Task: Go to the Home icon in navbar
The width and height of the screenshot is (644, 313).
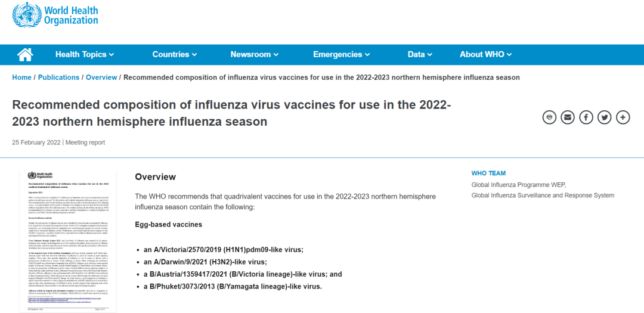Action: pyautogui.click(x=25, y=54)
